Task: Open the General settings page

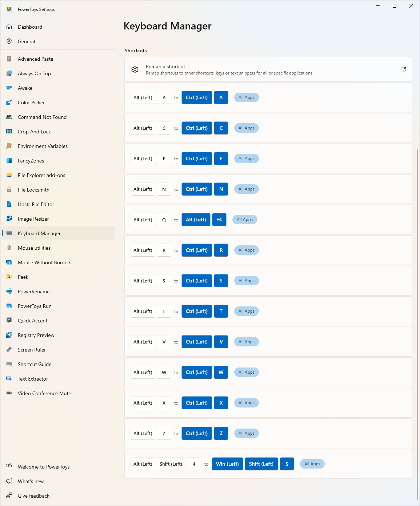Action: click(x=59, y=41)
